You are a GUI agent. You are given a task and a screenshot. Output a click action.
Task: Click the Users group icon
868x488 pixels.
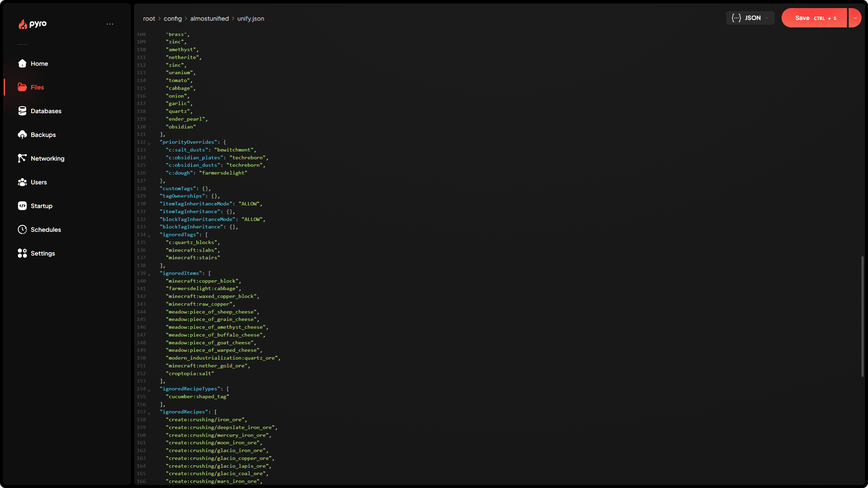(22, 182)
